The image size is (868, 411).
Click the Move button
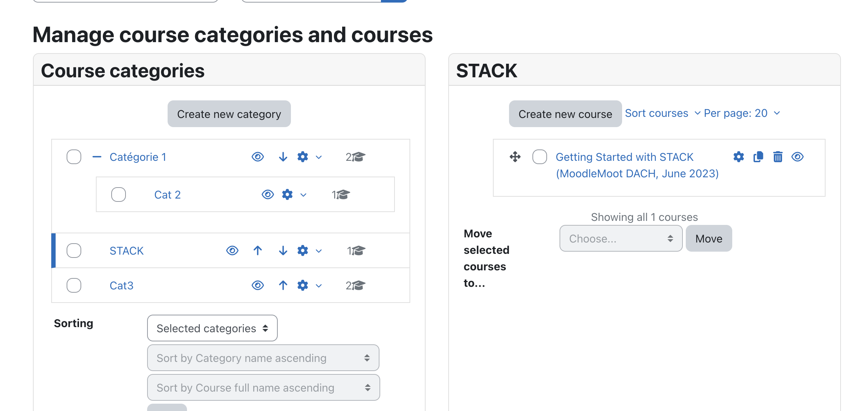[709, 238]
